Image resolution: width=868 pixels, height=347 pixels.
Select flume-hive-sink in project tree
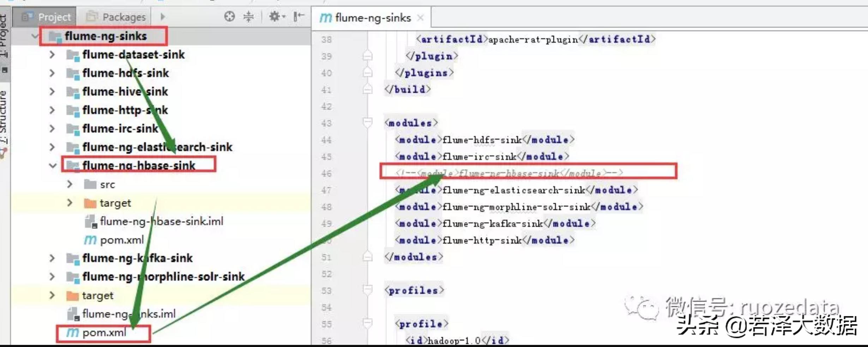point(125,92)
